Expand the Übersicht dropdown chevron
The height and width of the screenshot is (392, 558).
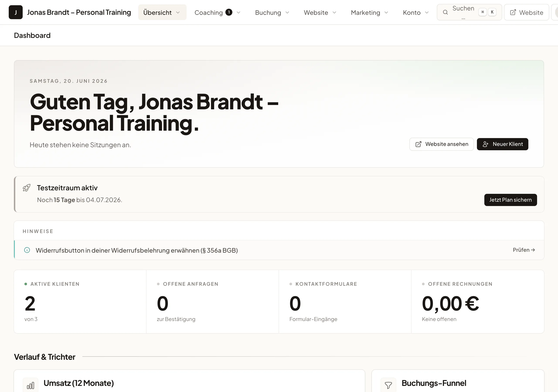[178, 12]
